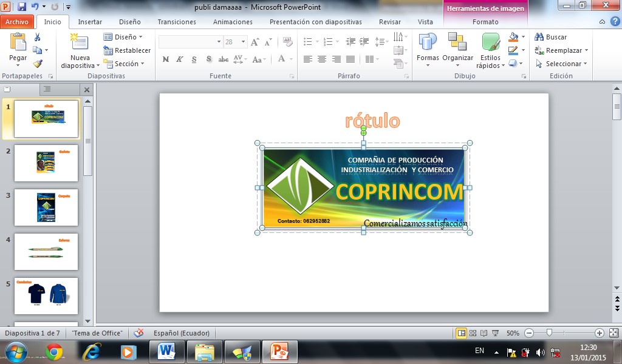Select slide 5 thumbnail with shirts

click(x=46, y=296)
